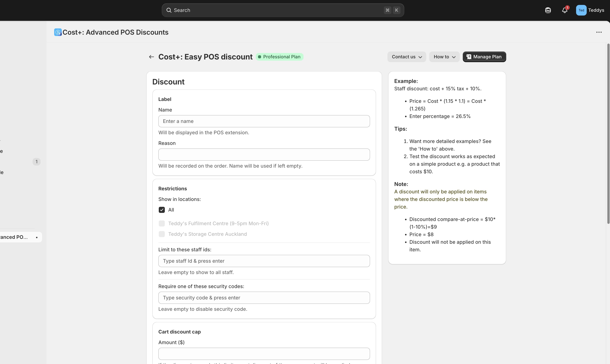This screenshot has width=610, height=364.
Task: Click the Teddys account avatar
Action: point(581,10)
